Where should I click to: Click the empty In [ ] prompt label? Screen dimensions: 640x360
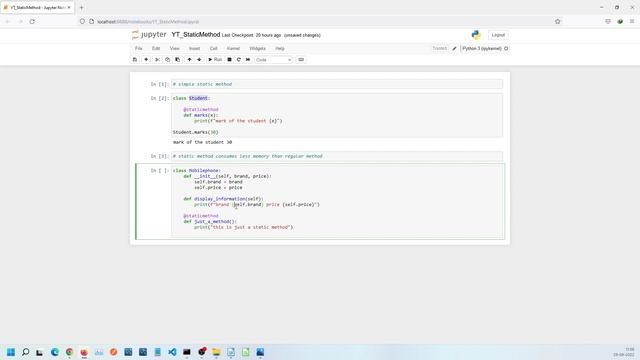[160, 171]
